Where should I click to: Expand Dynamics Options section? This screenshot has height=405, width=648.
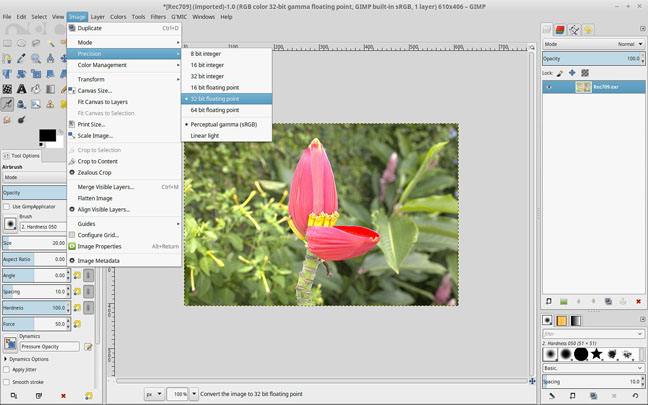click(x=5, y=359)
